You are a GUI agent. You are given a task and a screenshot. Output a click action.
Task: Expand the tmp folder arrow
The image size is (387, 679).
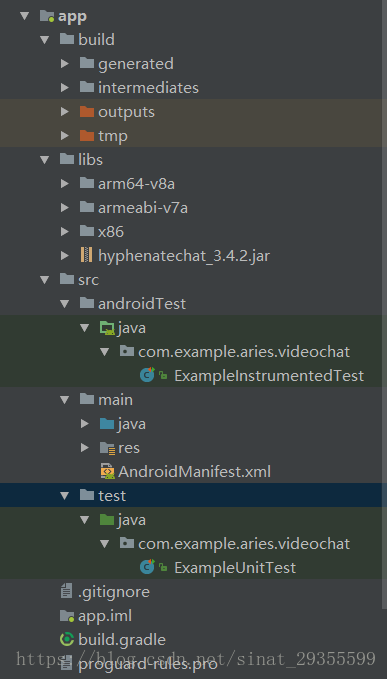coord(64,136)
